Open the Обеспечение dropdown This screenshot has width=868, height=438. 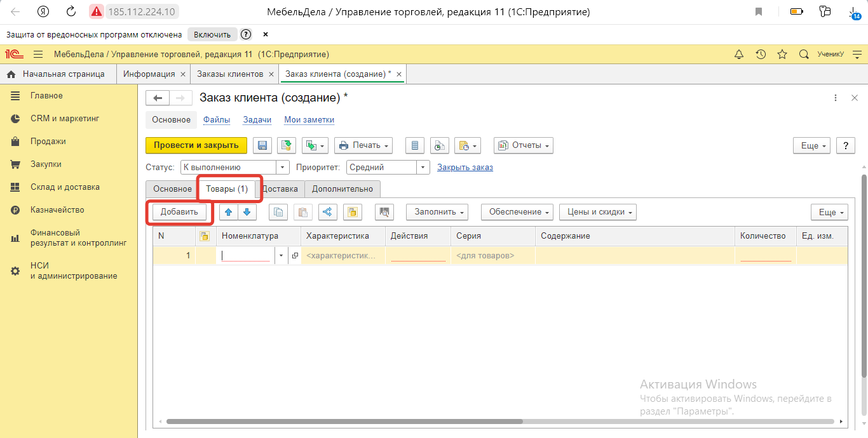517,212
